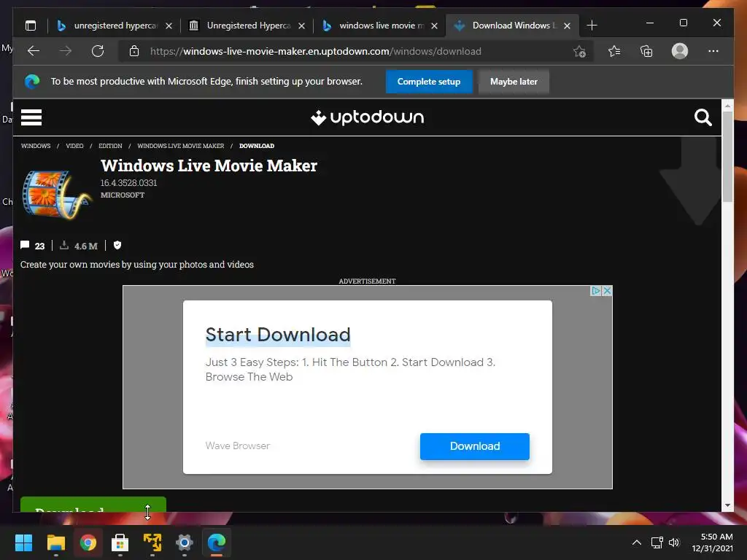
Task: Click the scrollbar up arrow
Action: point(727,106)
